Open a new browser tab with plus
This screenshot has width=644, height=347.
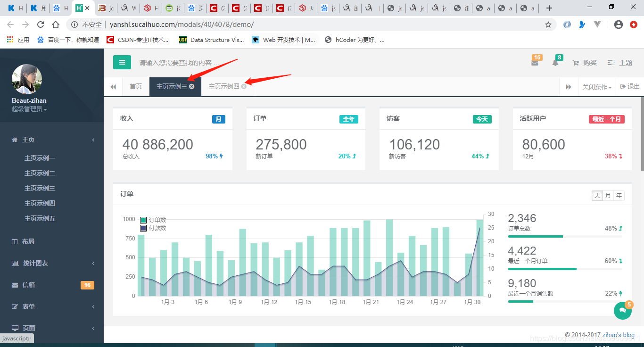[x=549, y=8]
